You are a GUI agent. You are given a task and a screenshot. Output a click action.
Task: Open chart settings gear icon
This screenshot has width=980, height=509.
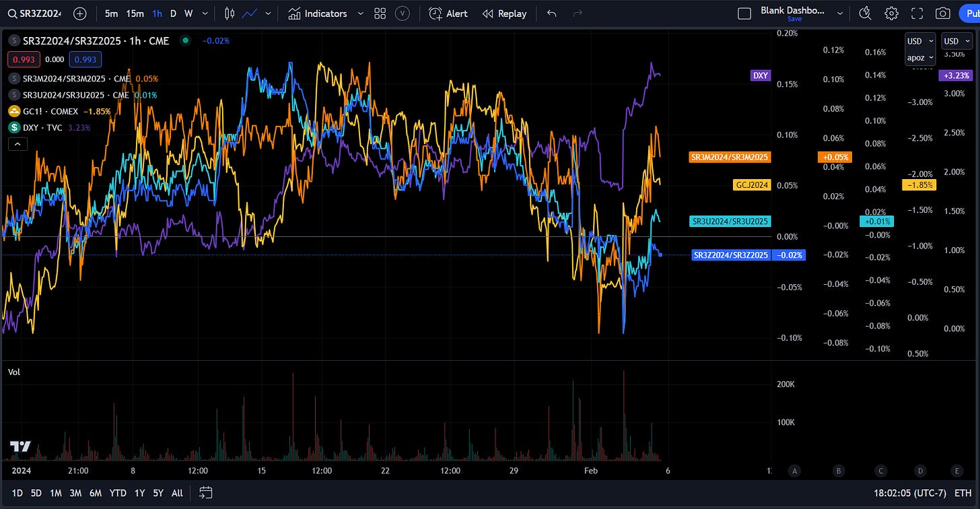point(891,13)
